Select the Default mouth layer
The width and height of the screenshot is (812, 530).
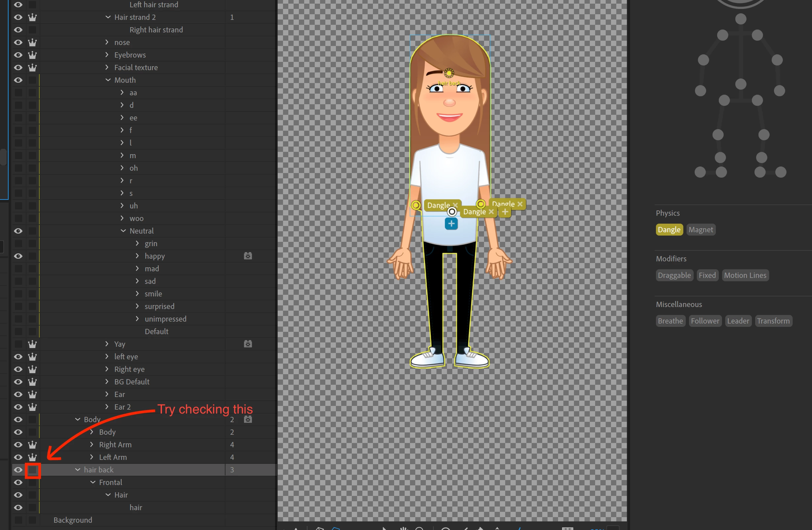(x=156, y=331)
